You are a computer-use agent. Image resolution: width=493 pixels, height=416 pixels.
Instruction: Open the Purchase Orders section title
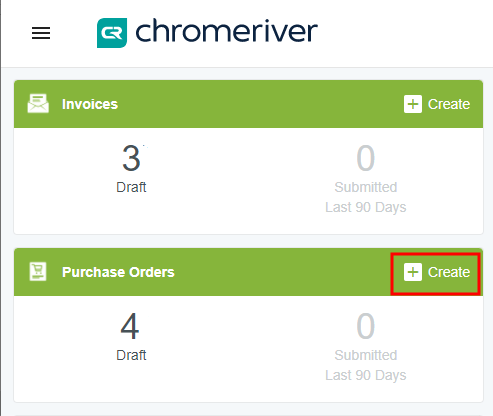click(x=118, y=272)
